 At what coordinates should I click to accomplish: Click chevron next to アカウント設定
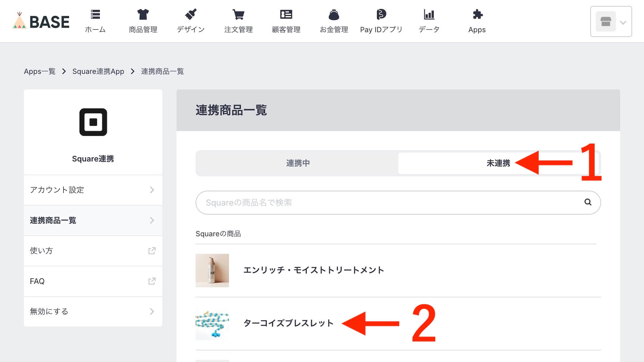tap(152, 190)
